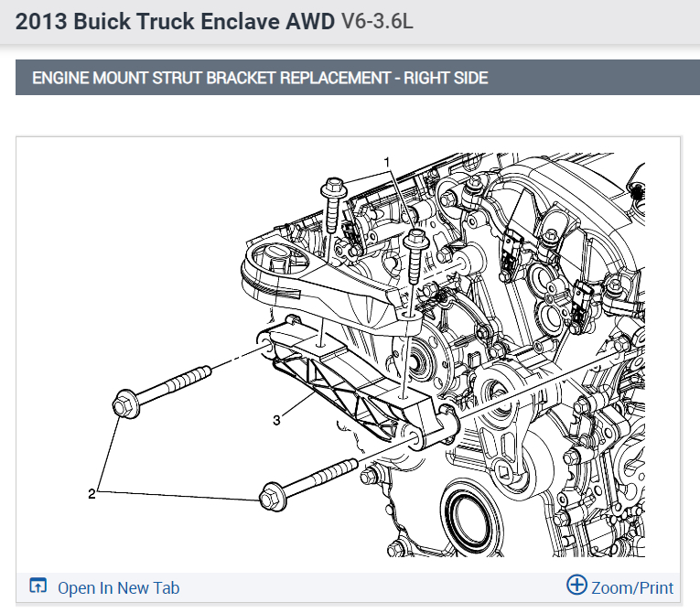Click the Open In New Tab icon
Image resolution: width=700 pixels, height=613 pixels.
click(38, 586)
